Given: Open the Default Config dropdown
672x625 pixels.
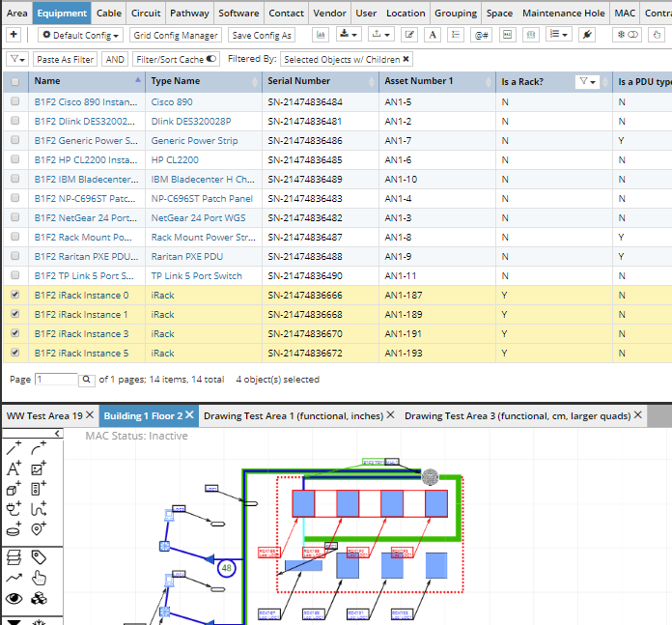Looking at the screenshot, I should click(80, 35).
